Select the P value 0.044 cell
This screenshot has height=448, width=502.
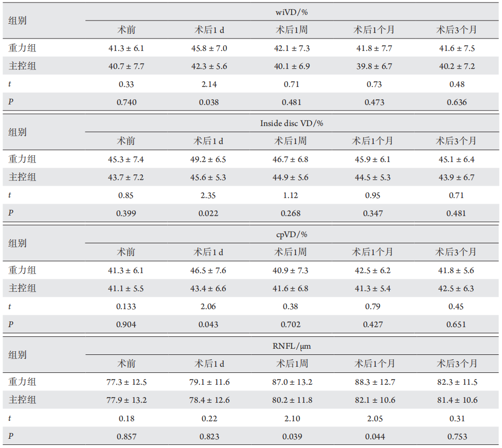(x=374, y=437)
